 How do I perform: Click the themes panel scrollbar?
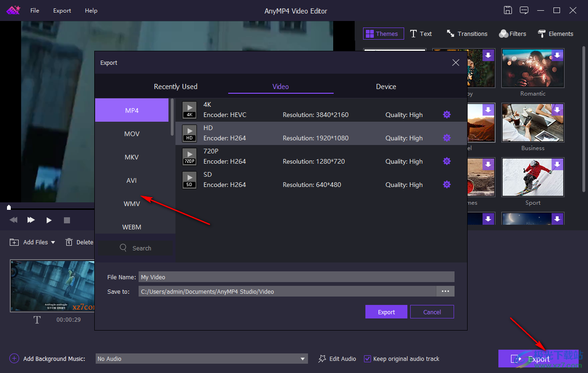[583, 119]
